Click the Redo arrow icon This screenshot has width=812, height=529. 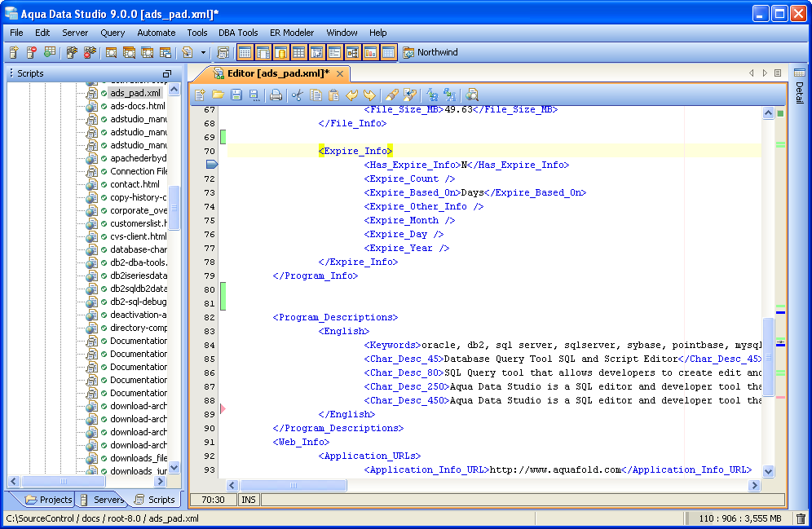pyautogui.click(x=369, y=95)
